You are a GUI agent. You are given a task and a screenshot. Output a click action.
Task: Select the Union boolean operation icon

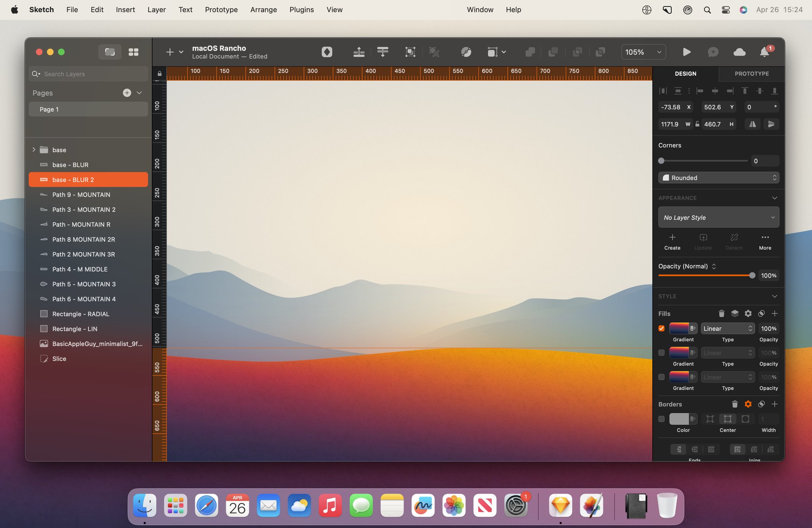point(530,52)
